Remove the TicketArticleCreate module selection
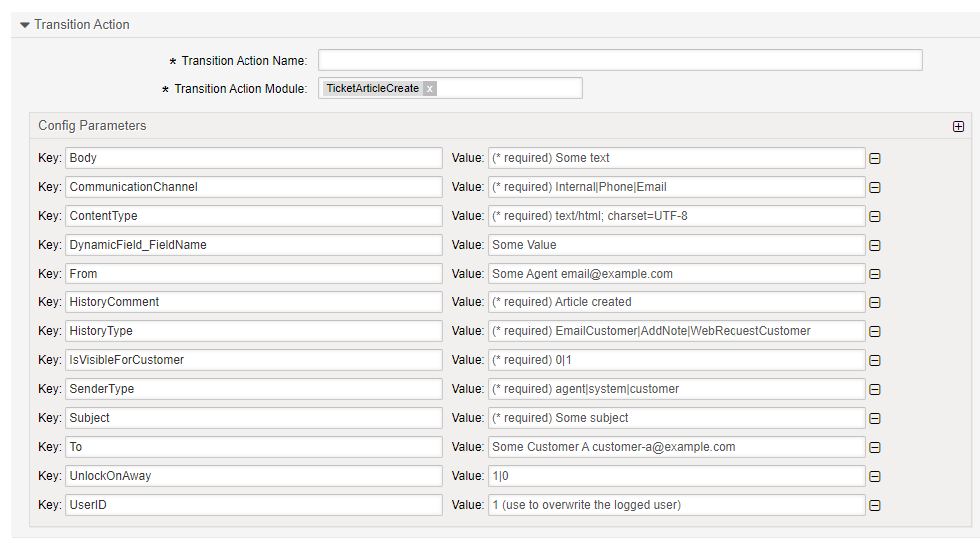 [x=429, y=89]
